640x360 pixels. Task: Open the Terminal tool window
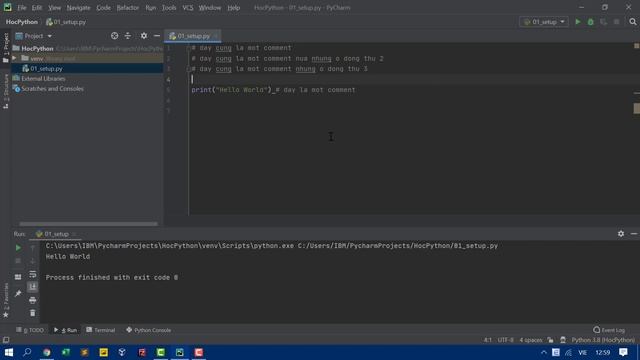101,330
